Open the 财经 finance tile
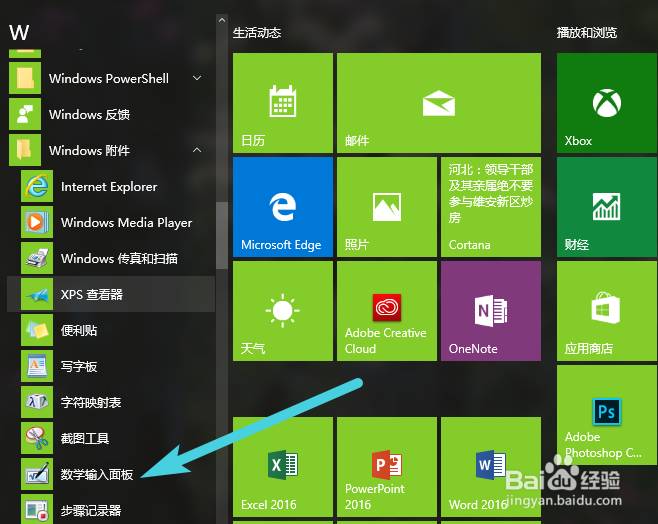This screenshot has height=524, width=658. coord(607,207)
